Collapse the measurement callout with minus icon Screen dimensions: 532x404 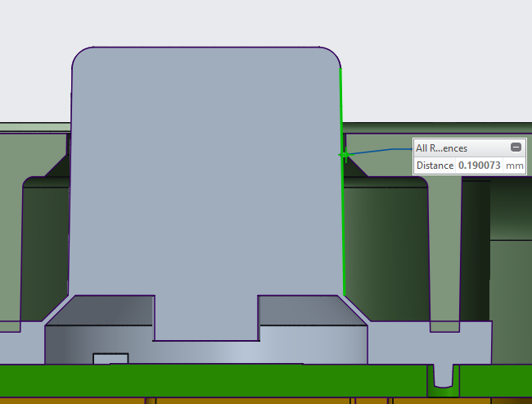click(x=516, y=148)
